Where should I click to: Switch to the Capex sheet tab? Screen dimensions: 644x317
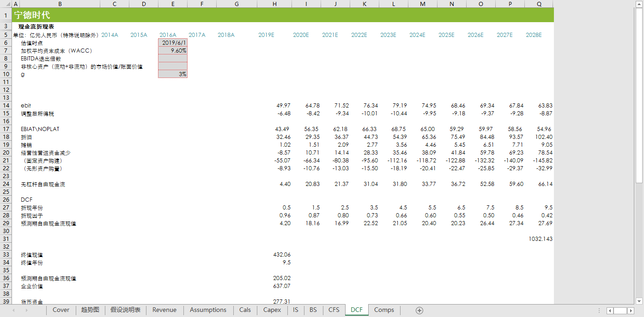tap(272, 310)
